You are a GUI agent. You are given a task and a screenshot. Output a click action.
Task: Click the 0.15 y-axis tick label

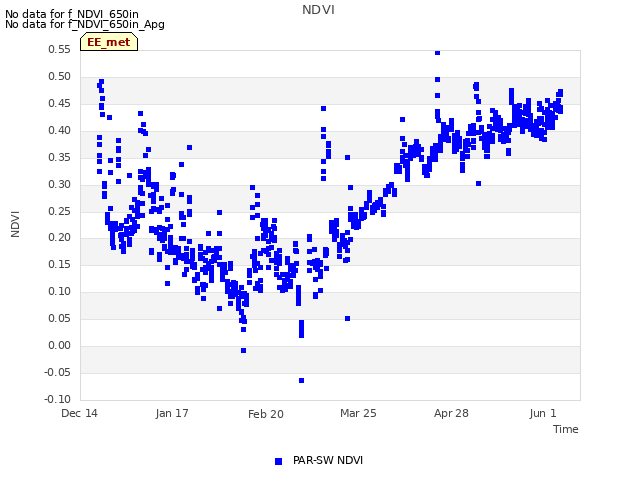(60, 264)
